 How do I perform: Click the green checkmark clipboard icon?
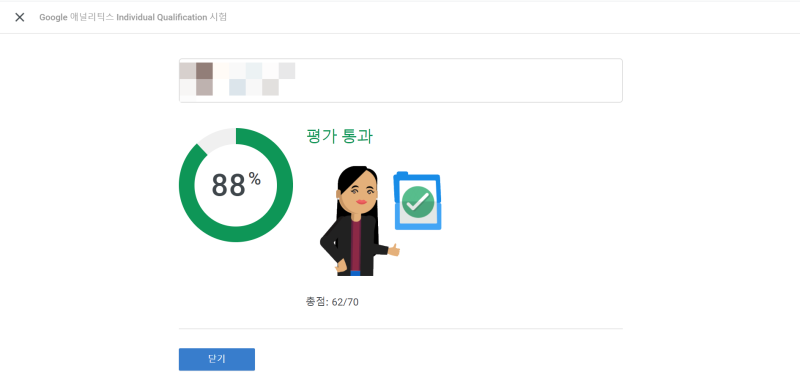pyautogui.click(x=417, y=201)
